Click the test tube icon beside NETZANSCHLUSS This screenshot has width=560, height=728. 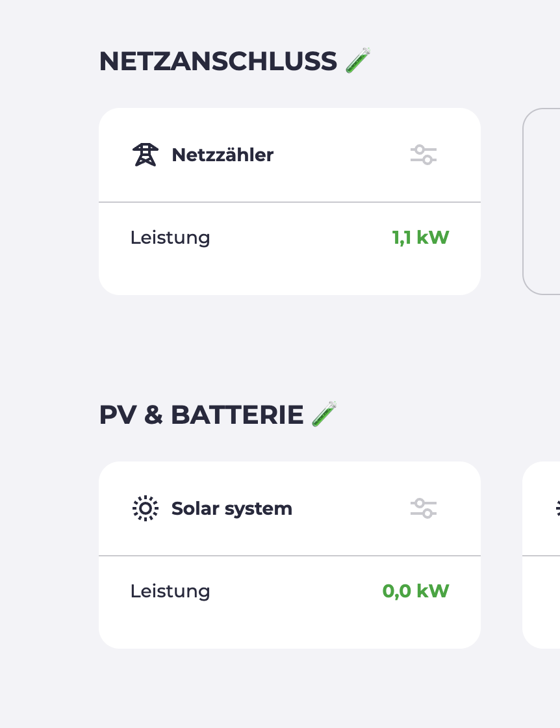[358, 60]
